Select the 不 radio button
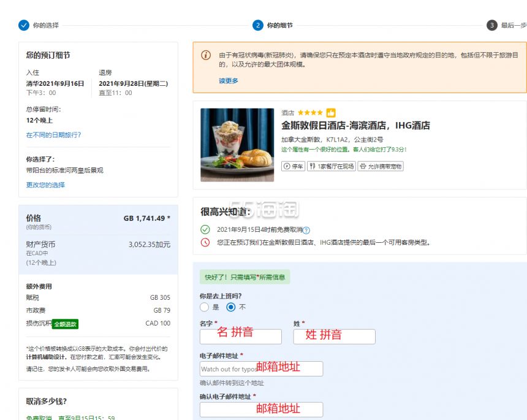Image resolution: width=527 pixels, height=420 pixels. pos(231,307)
